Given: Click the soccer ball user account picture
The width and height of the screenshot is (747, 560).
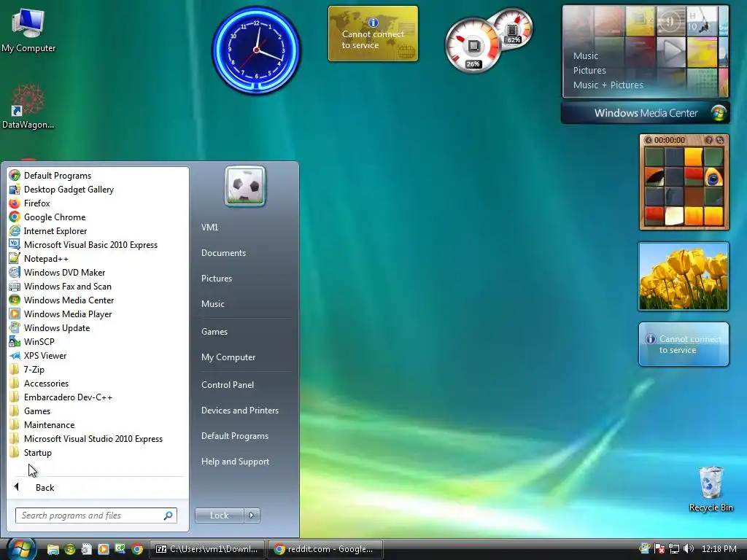Looking at the screenshot, I should (x=245, y=186).
